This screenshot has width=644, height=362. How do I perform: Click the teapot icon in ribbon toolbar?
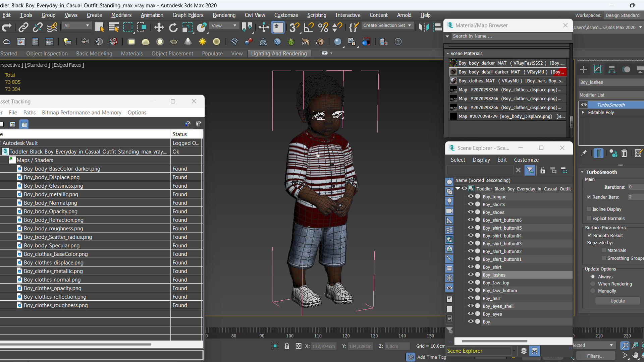pyautogui.click(x=174, y=42)
